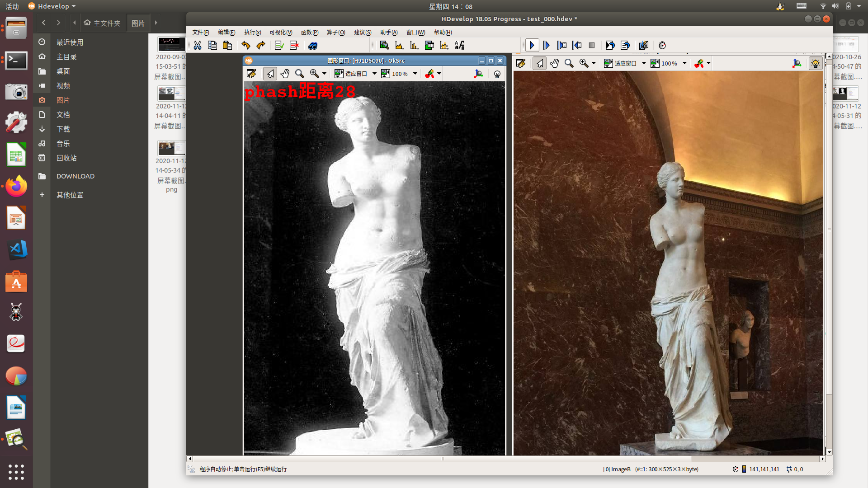Screen dimensions: 868x488
Task: Click the Undo arrow icon
Action: pos(245,45)
